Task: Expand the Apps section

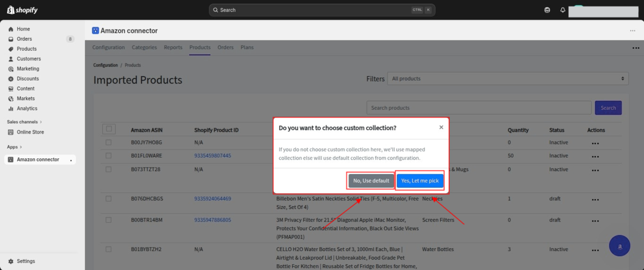Action: click(x=14, y=147)
